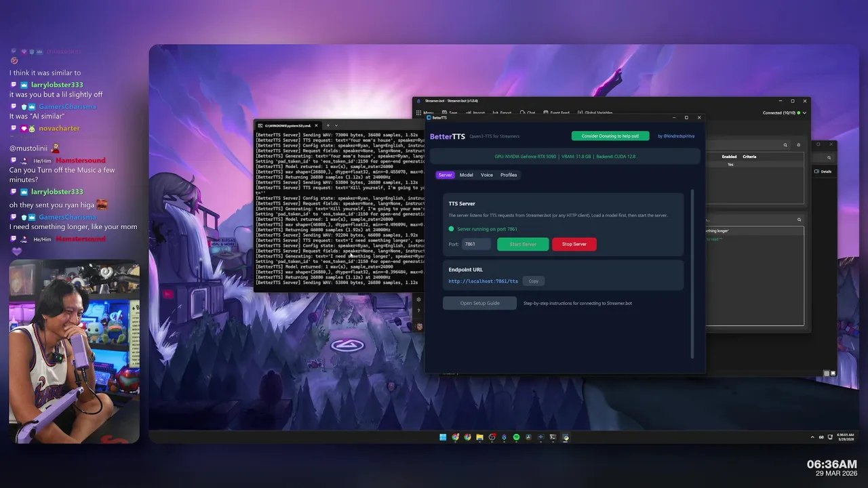Image resolution: width=868 pixels, height=488 pixels.
Task: Open the first Chrome icon on taskbar
Action: (x=455, y=437)
